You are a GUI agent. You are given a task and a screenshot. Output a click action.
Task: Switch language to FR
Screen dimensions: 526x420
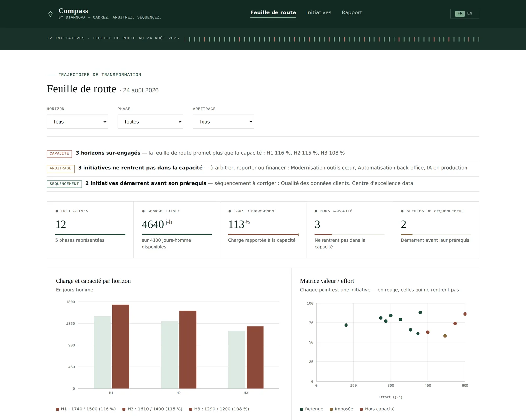[x=460, y=13]
